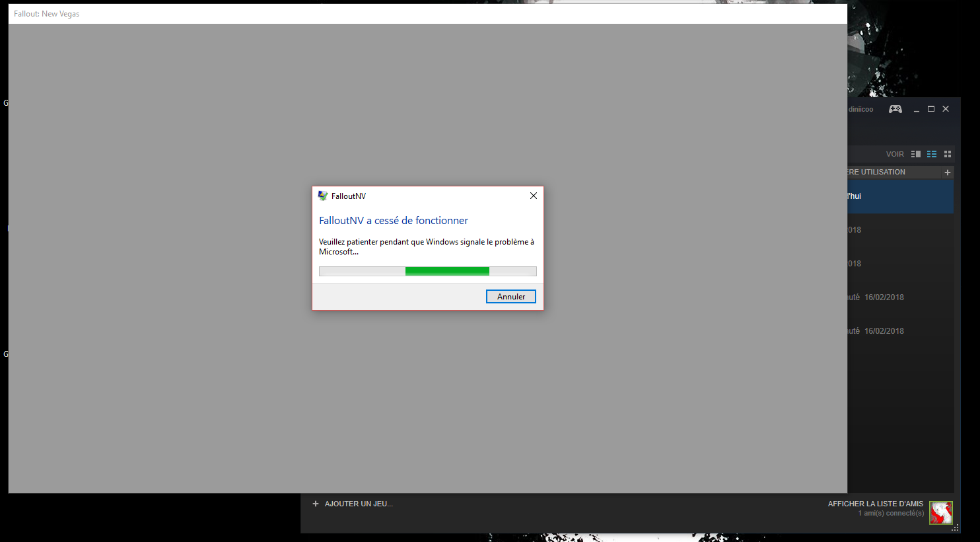
Task: Click the Fallout: New Vegas window title
Action: tap(46, 14)
